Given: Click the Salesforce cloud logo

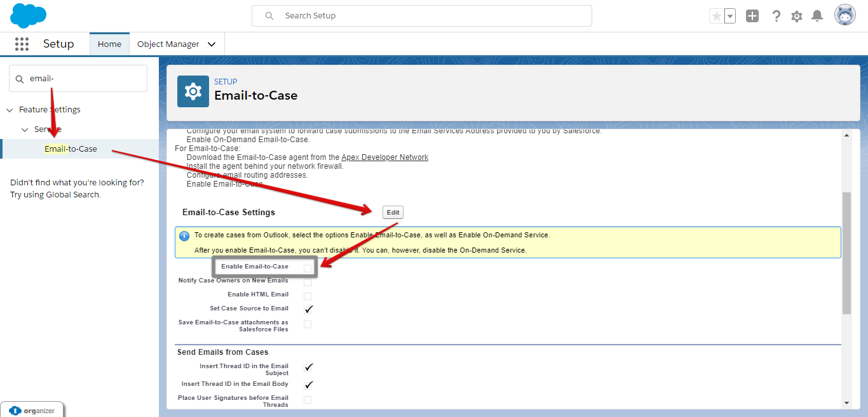Looking at the screenshot, I should click(x=27, y=15).
